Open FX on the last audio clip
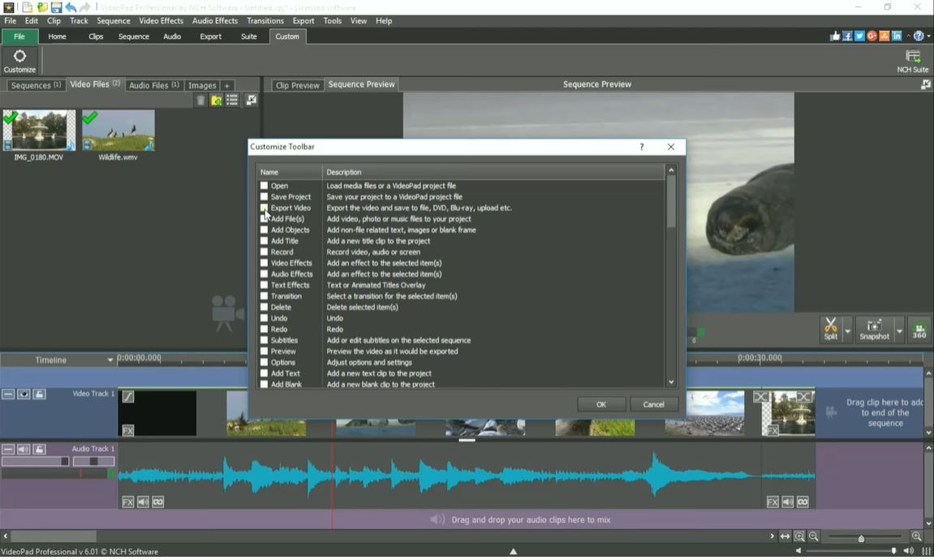This screenshot has height=560, width=934. (773, 502)
